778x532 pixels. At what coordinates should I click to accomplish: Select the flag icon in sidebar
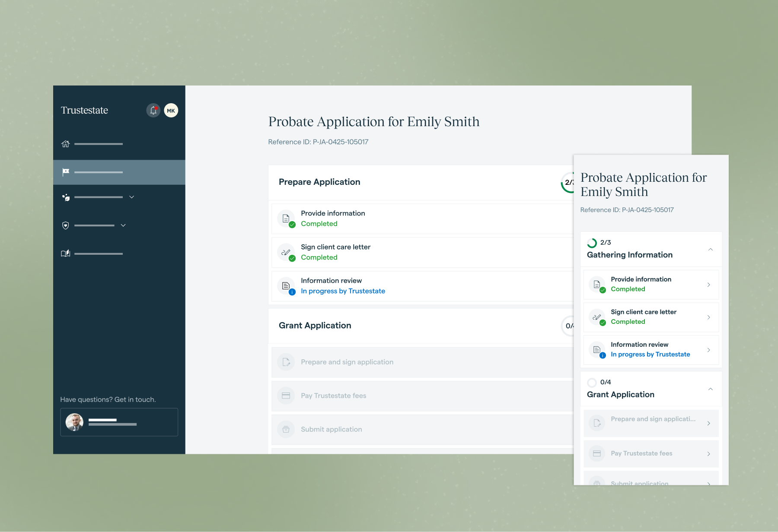66,172
